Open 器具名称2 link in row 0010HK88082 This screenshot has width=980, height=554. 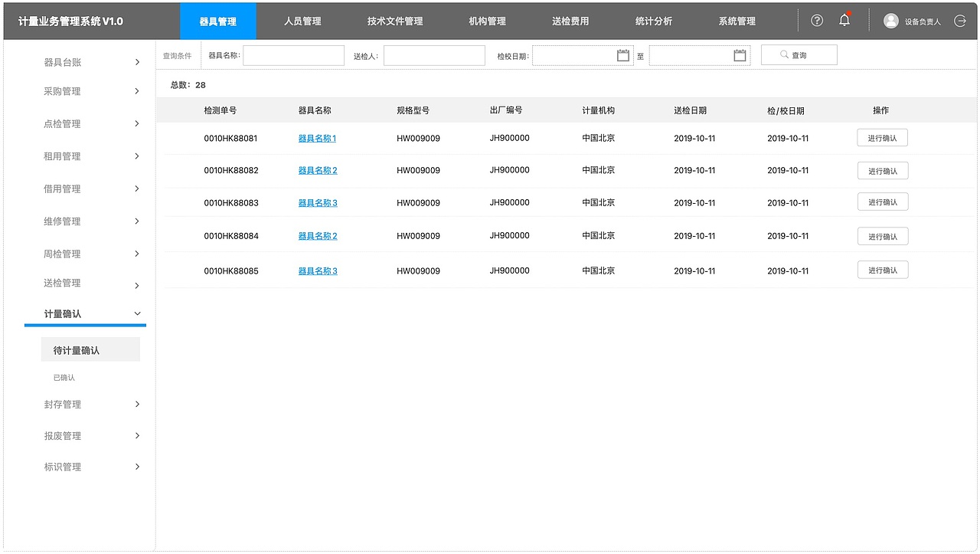[318, 170]
